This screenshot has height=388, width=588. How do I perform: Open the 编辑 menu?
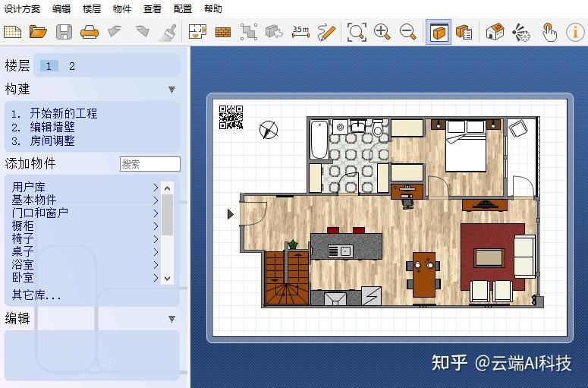coord(61,8)
